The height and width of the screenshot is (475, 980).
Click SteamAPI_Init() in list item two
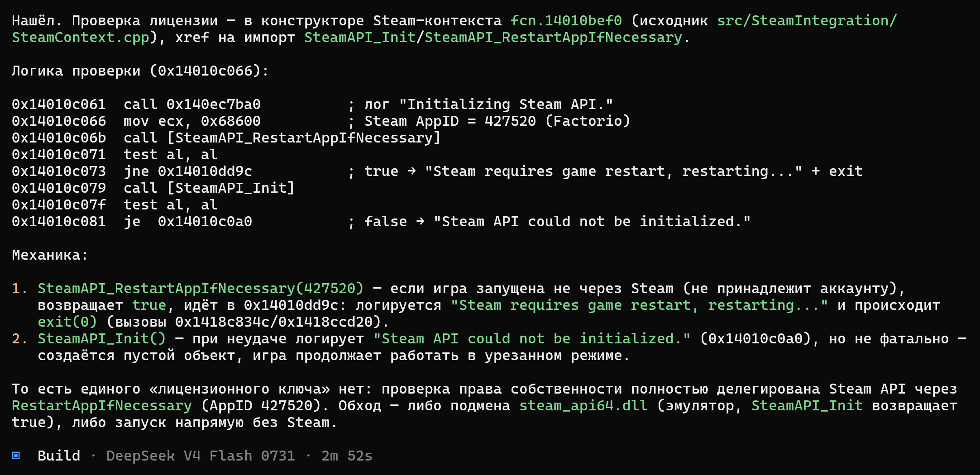pos(102,338)
